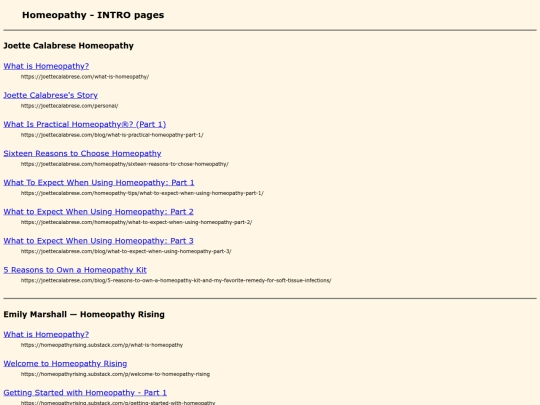540x405 pixels.
Task: Click the what-is-practical-homeopathy-part-1 URL text
Action: click(112, 135)
